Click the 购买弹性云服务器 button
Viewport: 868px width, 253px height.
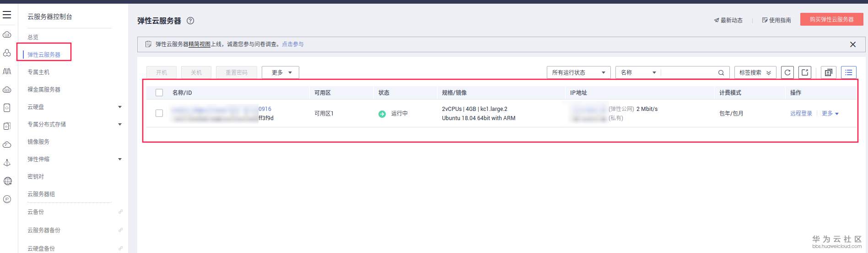click(831, 19)
